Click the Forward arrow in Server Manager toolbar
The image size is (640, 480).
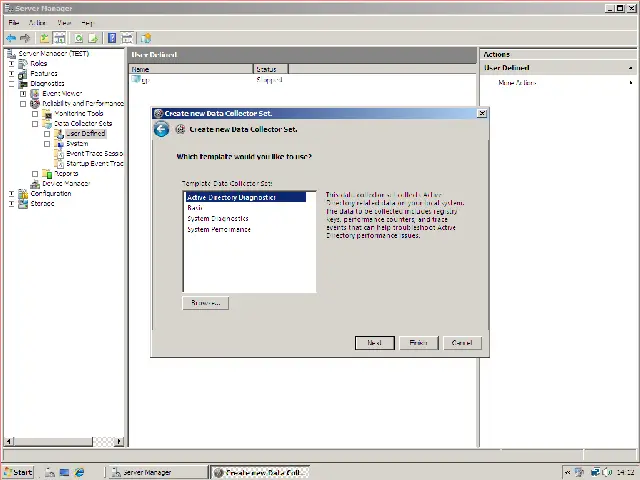pos(25,38)
